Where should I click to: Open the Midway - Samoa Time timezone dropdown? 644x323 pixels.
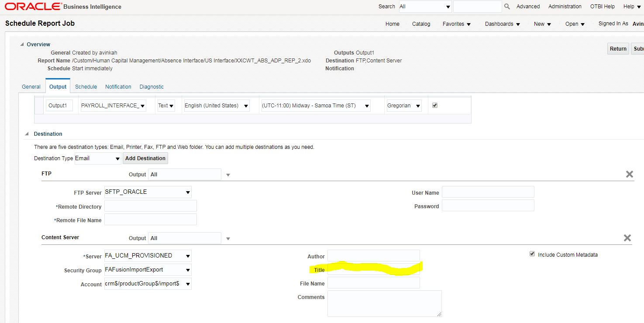[x=316, y=106]
